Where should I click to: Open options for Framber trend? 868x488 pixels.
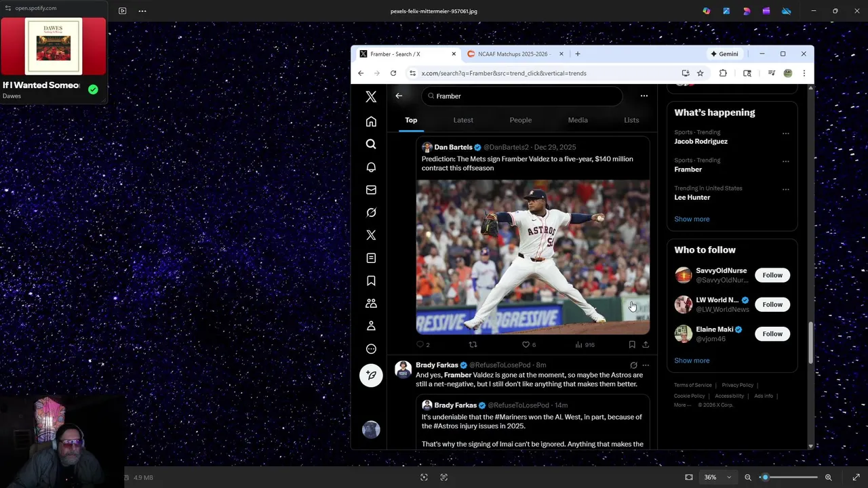[x=785, y=161]
